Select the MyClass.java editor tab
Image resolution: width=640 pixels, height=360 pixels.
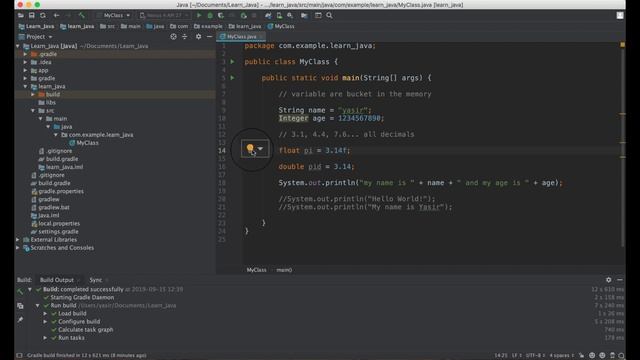[x=241, y=37]
